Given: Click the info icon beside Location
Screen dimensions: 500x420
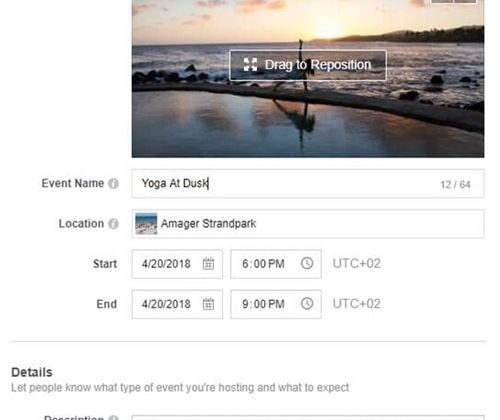Looking at the screenshot, I should (x=113, y=224).
